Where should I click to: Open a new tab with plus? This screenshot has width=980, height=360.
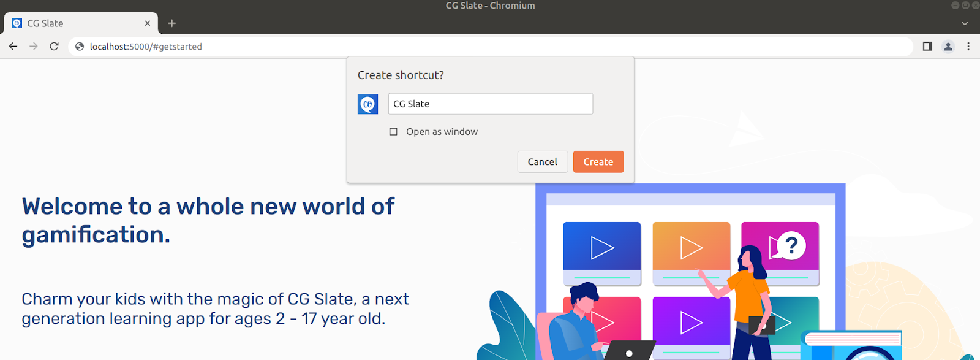(171, 23)
